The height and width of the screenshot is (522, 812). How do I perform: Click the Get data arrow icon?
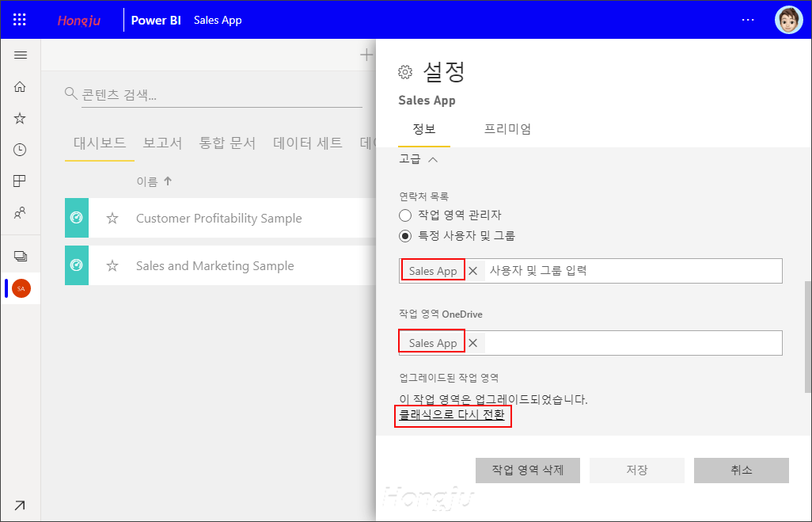pyautogui.click(x=20, y=505)
